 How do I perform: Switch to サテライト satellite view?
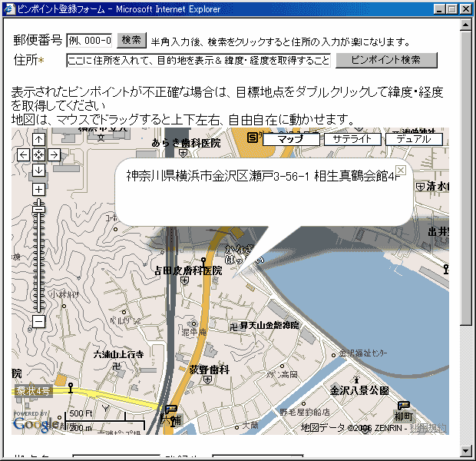point(352,139)
